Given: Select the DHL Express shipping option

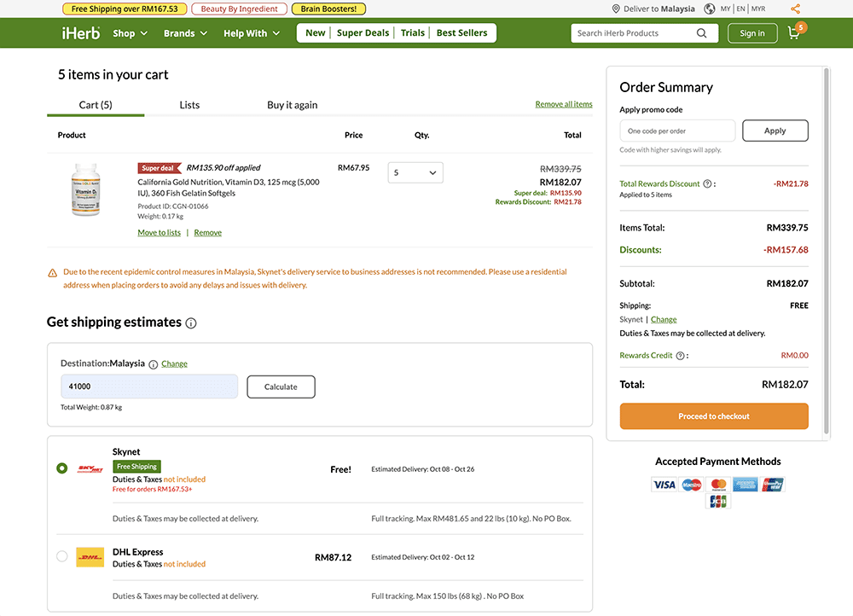Looking at the screenshot, I should pyautogui.click(x=61, y=555).
